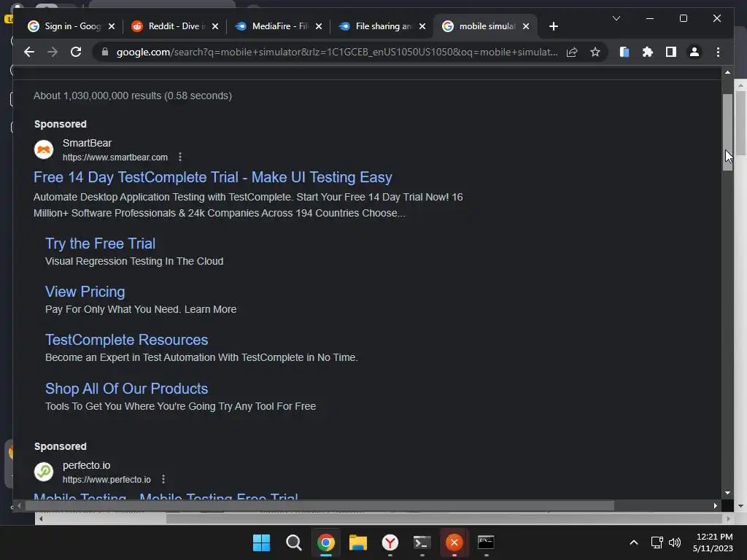Open the network status tray icon
Screen dimensions: 747x560
click(657, 542)
